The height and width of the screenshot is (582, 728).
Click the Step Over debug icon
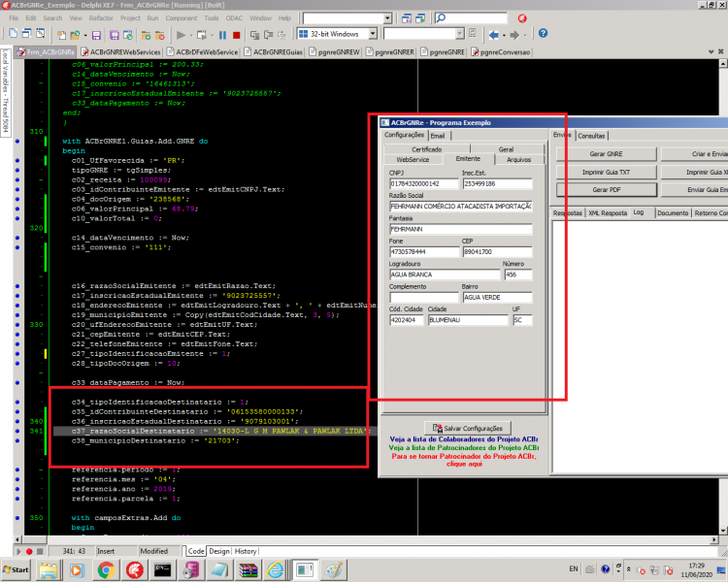tap(268, 35)
